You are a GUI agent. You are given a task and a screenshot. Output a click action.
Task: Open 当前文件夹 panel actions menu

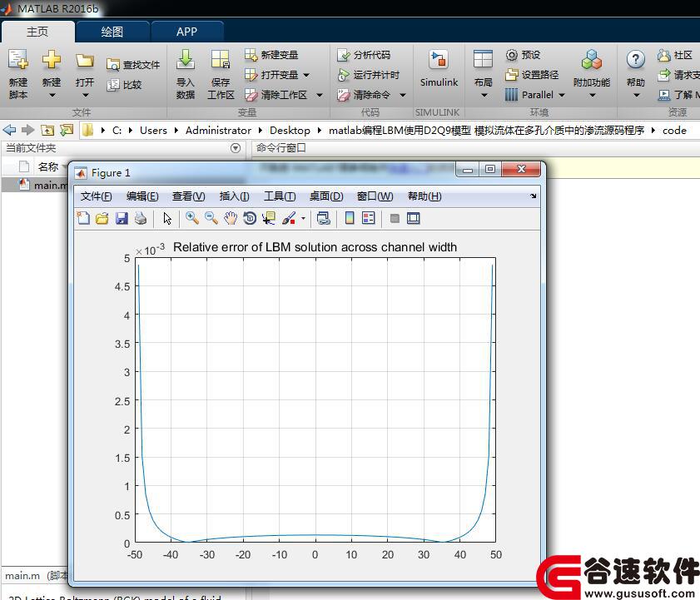(x=236, y=148)
